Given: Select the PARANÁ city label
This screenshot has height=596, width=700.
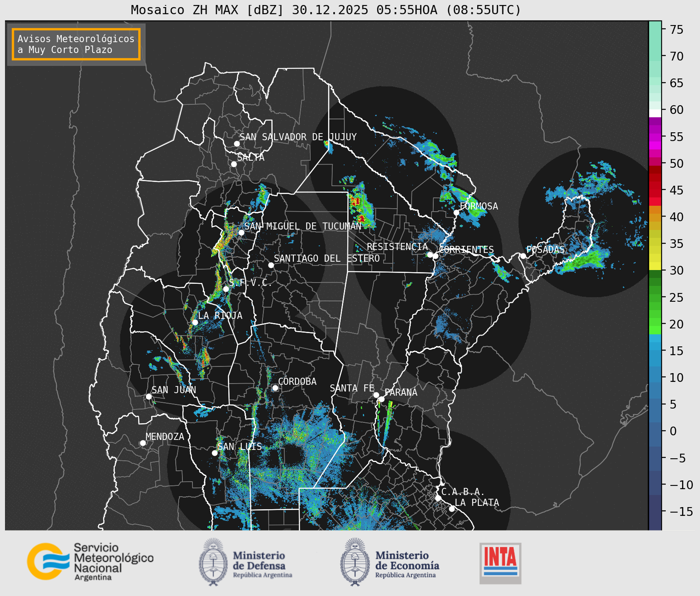Looking at the screenshot, I should tap(401, 392).
